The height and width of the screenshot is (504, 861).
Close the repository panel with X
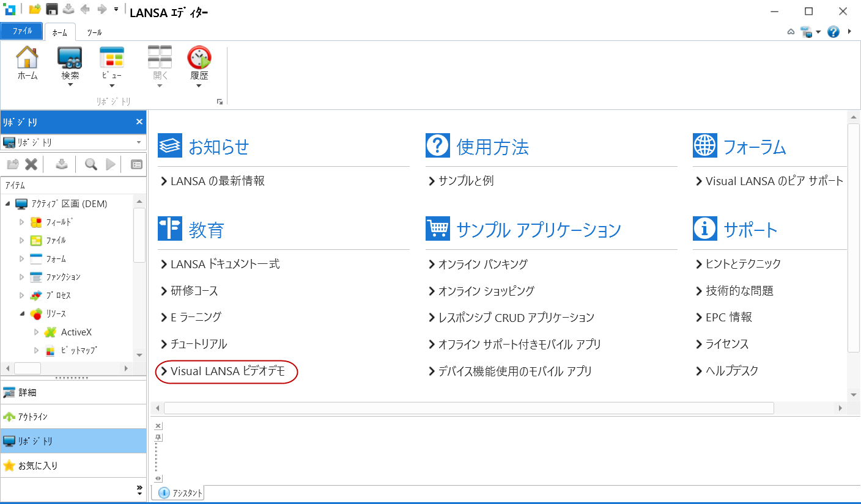139,122
